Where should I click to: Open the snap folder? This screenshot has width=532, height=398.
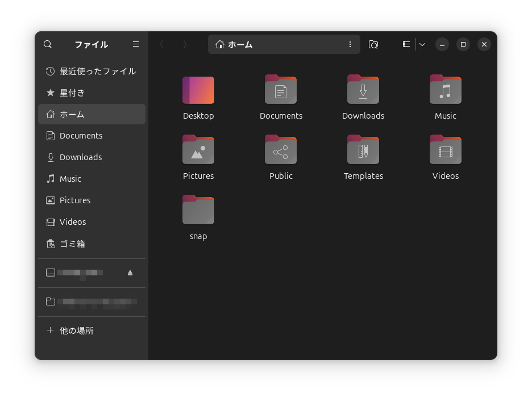[198, 210]
